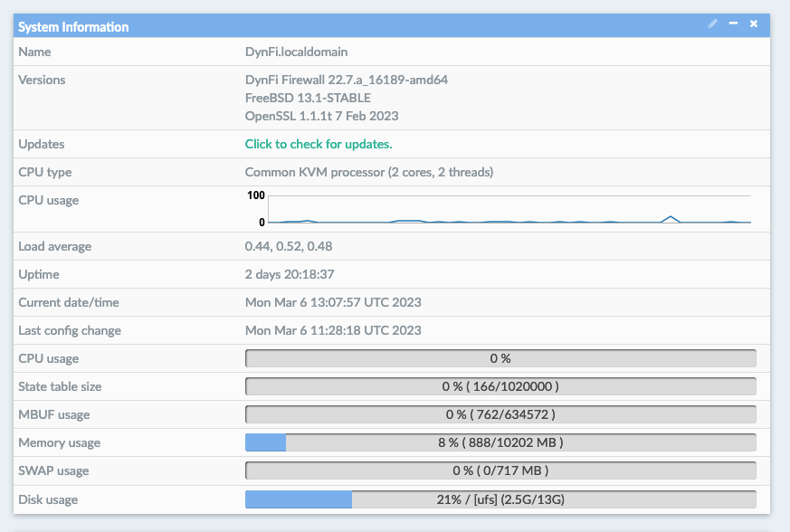
Task: Select the DynFi.localdomain hostname text
Action: [x=296, y=52]
